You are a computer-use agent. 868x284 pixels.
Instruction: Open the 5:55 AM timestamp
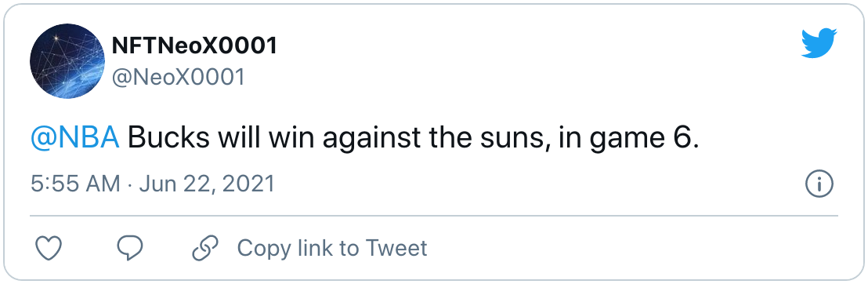point(75,184)
